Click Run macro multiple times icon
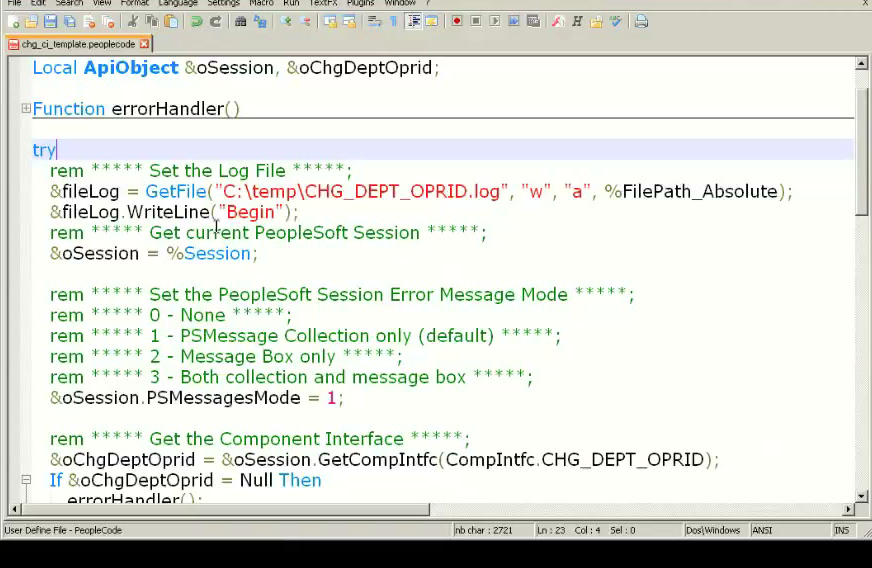The image size is (872, 568). click(x=514, y=22)
